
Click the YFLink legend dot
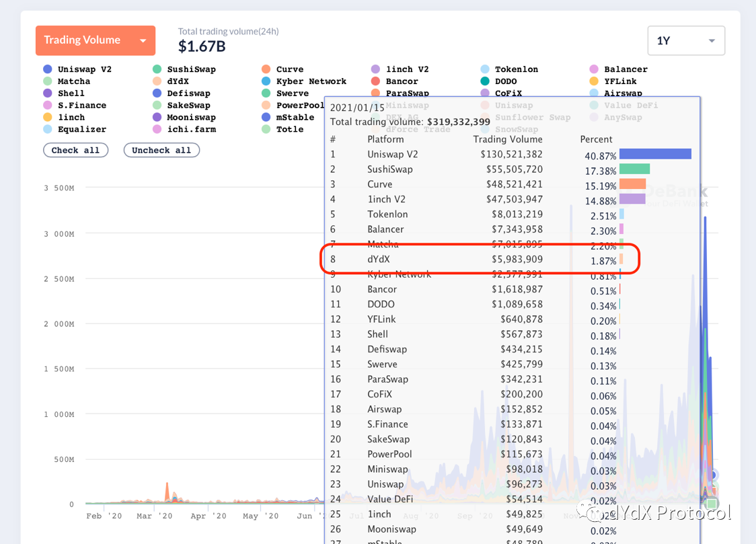(594, 81)
